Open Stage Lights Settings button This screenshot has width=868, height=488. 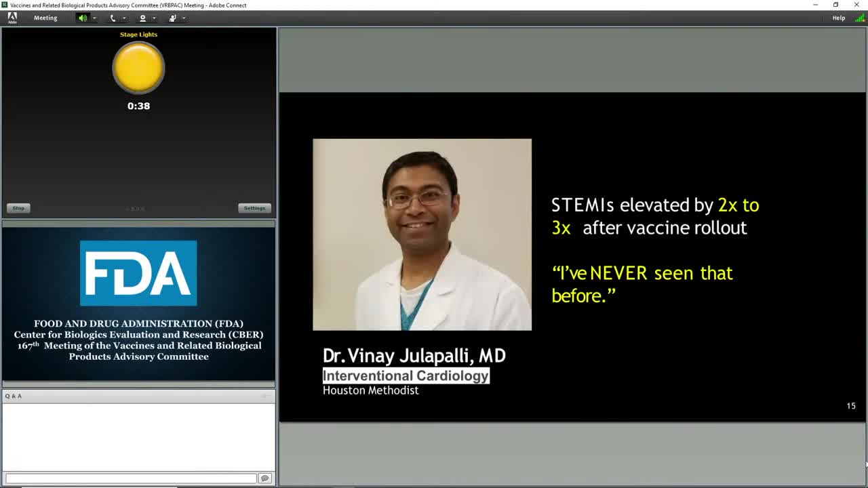click(254, 208)
